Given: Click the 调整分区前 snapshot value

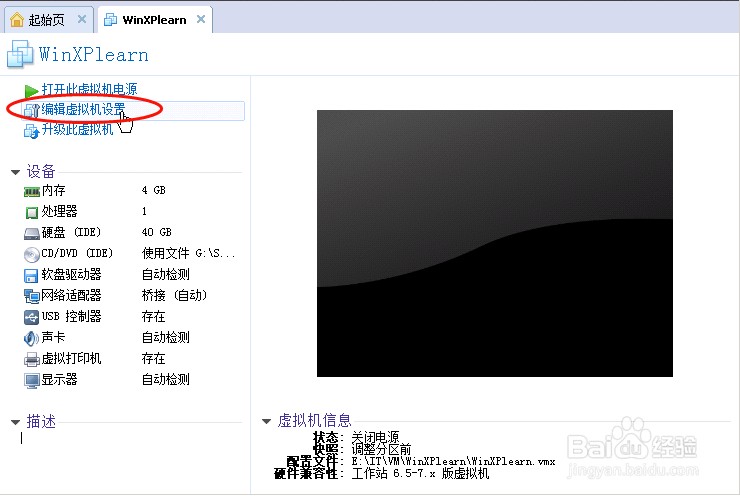Looking at the screenshot, I should pyautogui.click(x=381, y=449).
